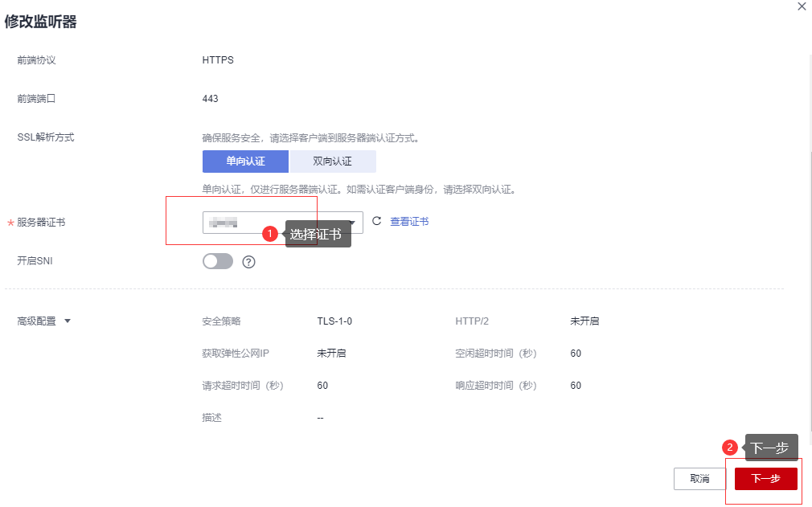Screen dimensions: 812x507
Task: Click the 443 frontend port value
Action: click(x=210, y=99)
